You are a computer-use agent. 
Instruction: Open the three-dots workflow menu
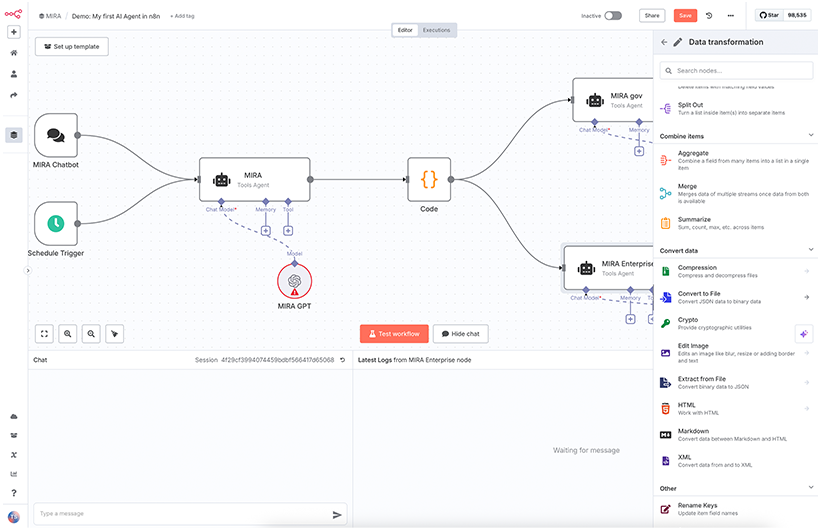pos(730,16)
